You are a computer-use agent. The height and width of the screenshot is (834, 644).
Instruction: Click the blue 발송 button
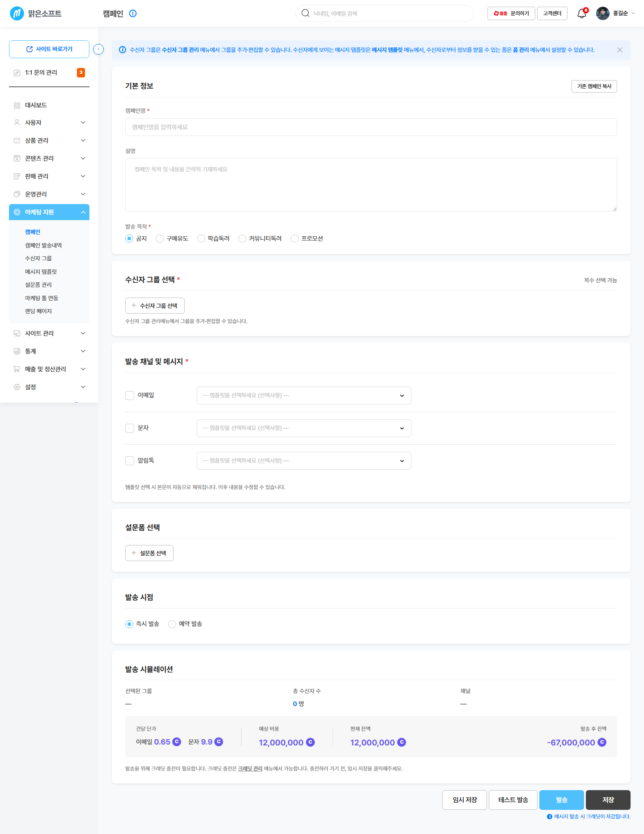pyautogui.click(x=562, y=800)
